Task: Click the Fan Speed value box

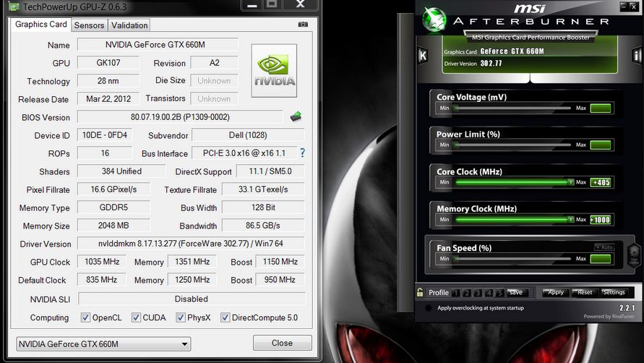Action: pyautogui.click(x=601, y=259)
